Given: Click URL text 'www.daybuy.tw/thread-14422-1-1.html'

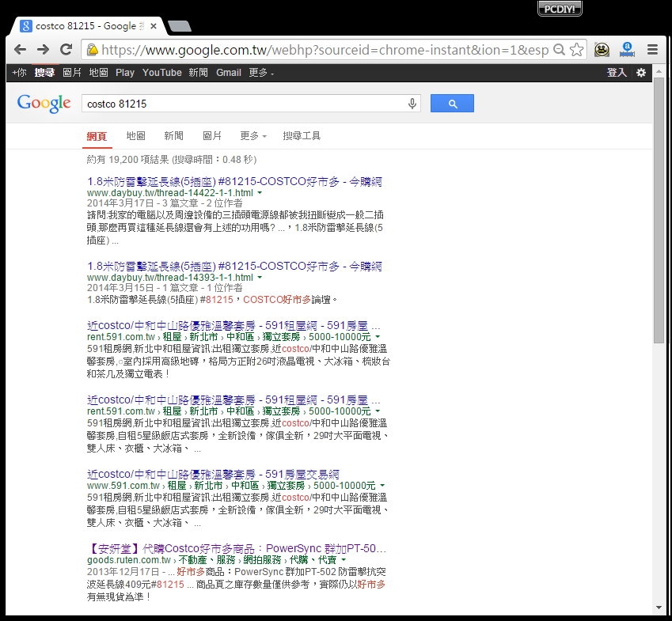Looking at the screenshot, I should click(170, 193).
